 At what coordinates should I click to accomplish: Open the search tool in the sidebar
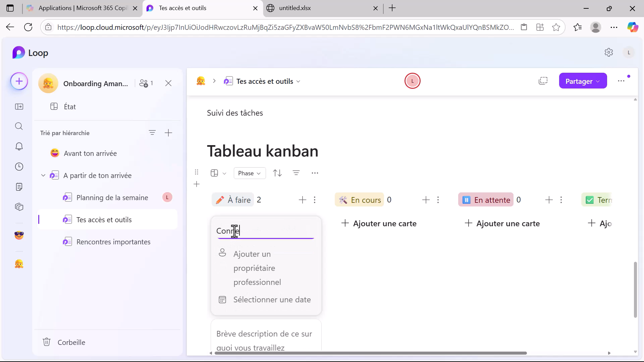click(19, 126)
